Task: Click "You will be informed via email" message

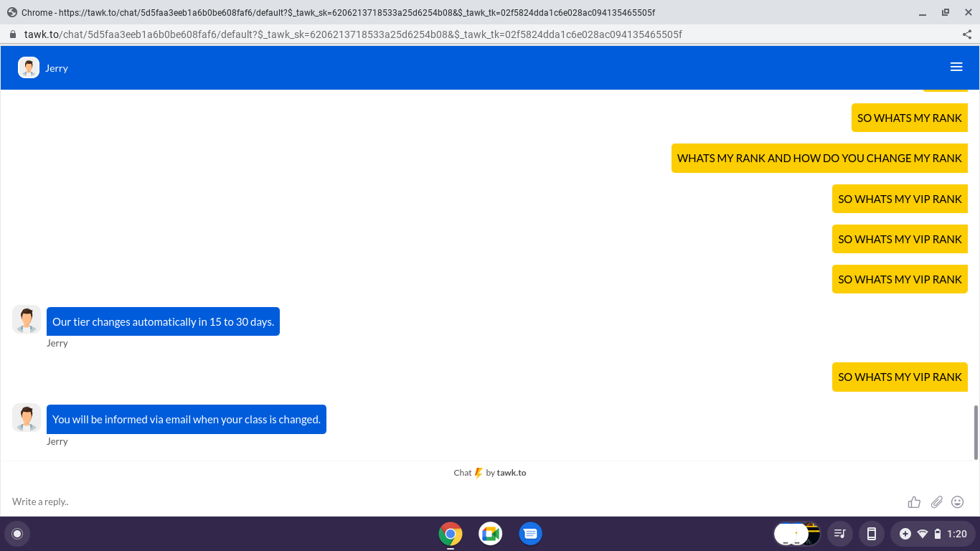Action: [186, 419]
